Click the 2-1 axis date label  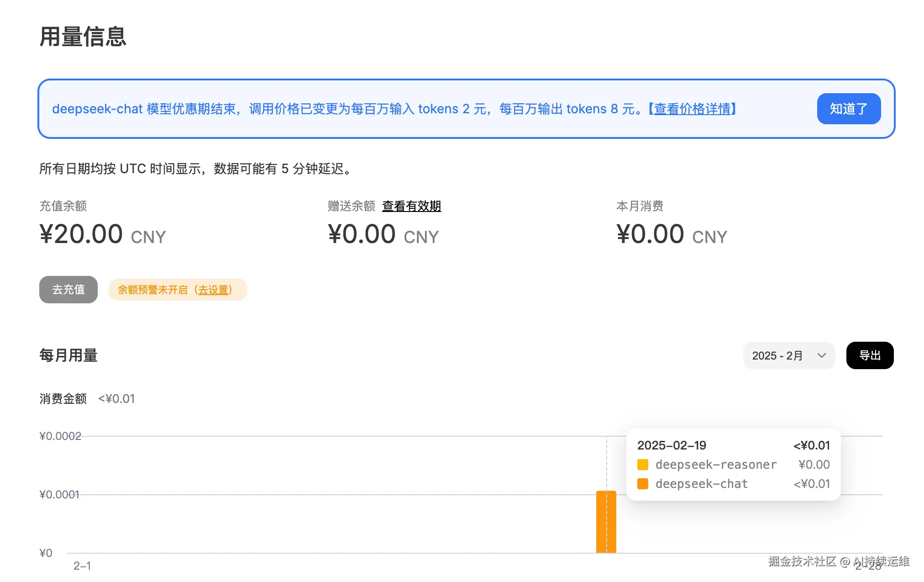[x=82, y=566]
